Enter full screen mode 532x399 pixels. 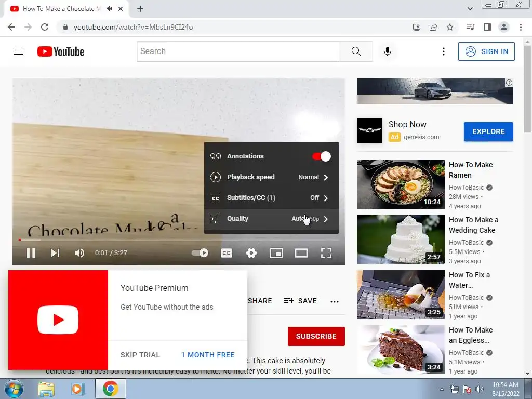click(326, 253)
